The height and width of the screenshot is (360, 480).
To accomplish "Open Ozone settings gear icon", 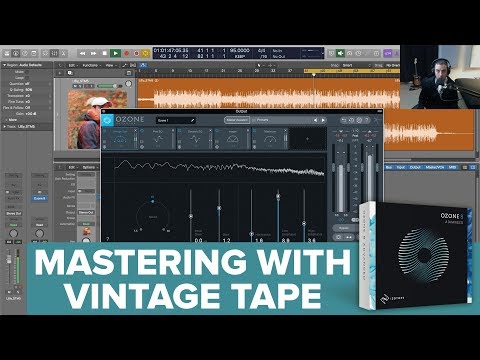I will tap(359, 120).
